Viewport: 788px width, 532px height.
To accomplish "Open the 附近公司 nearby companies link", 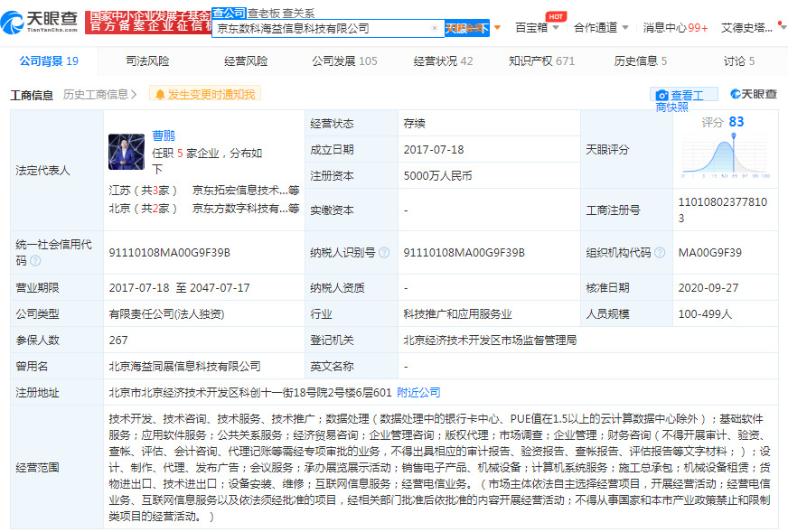I will pyautogui.click(x=418, y=392).
